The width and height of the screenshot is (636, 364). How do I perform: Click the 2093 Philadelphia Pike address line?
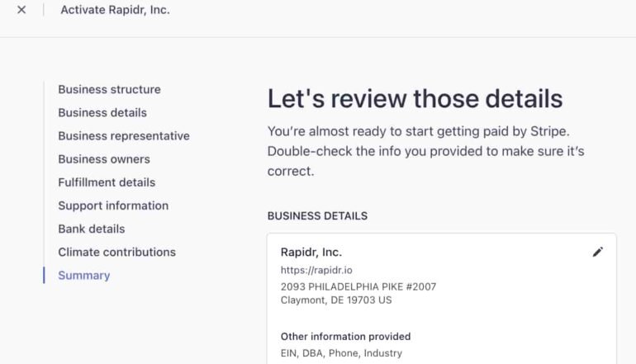pyautogui.click(x=358, y=286)
